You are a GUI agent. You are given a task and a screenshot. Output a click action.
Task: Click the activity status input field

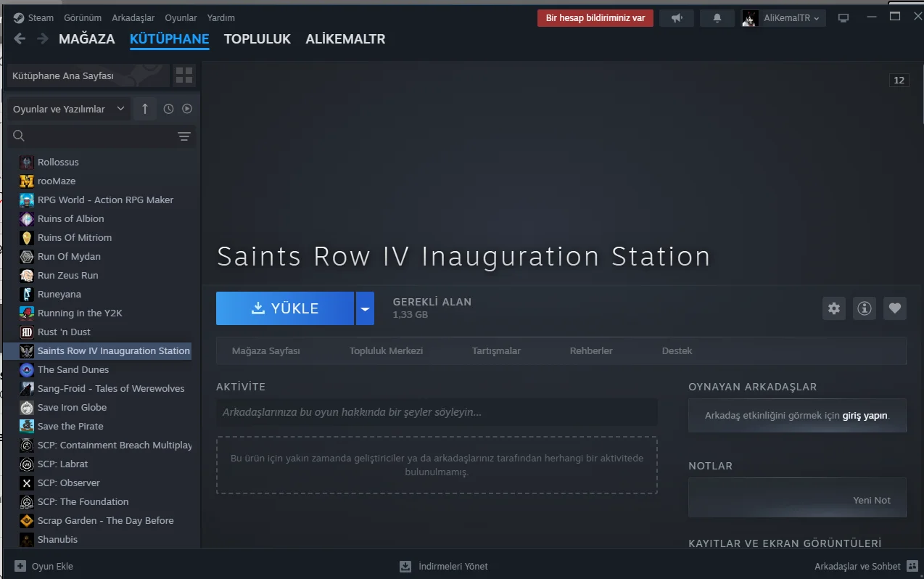point(437,412)
